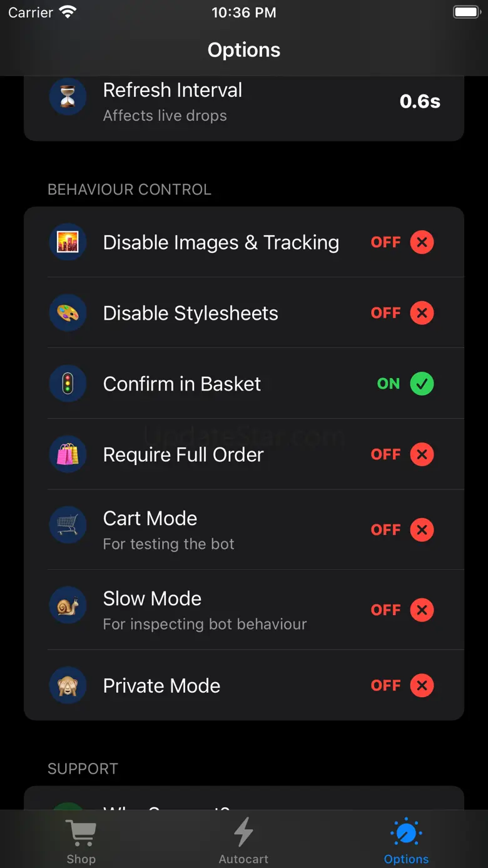488x868 pixels.
Task: Tap the shopping bags Require Full Order icon
Action: [x=68, y=454]
